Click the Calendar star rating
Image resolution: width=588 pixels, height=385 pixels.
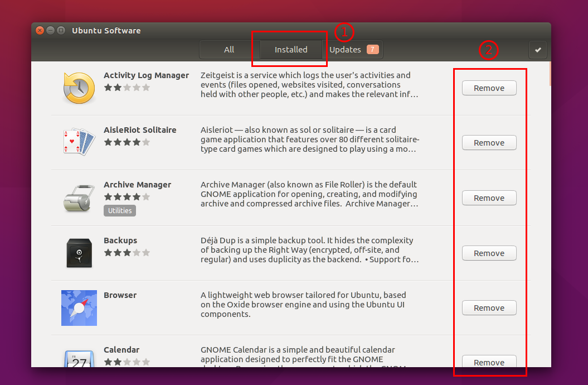[x=127, y=362]
